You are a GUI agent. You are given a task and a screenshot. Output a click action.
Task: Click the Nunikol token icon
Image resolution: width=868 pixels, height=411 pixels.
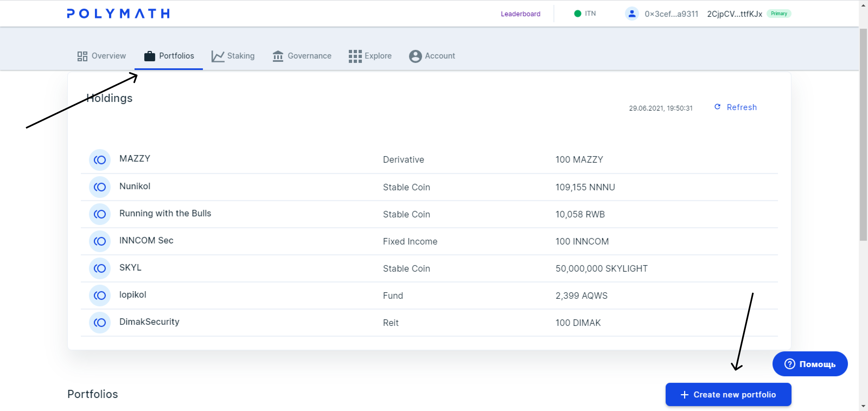click(x=100, y=187)
